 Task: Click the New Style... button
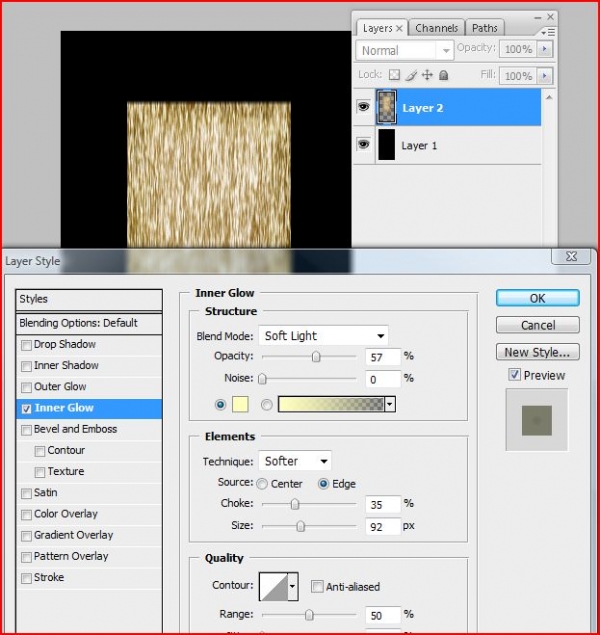pos(537,352)
